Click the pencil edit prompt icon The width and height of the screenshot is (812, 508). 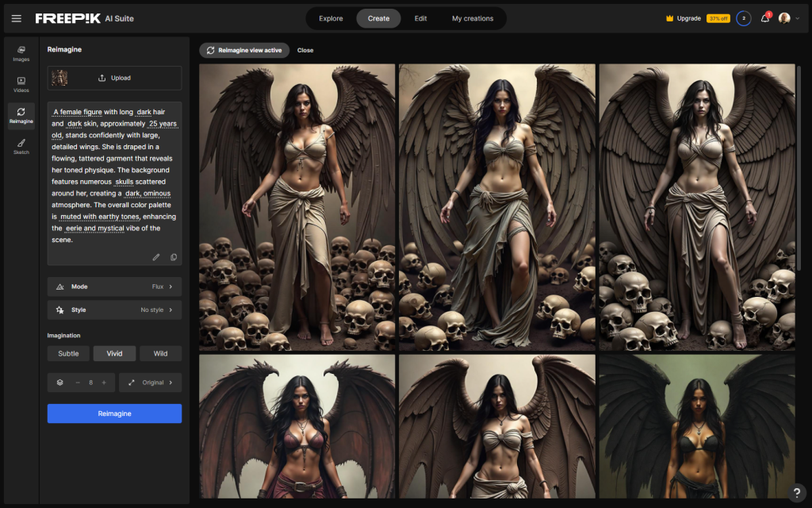point(156,257)
